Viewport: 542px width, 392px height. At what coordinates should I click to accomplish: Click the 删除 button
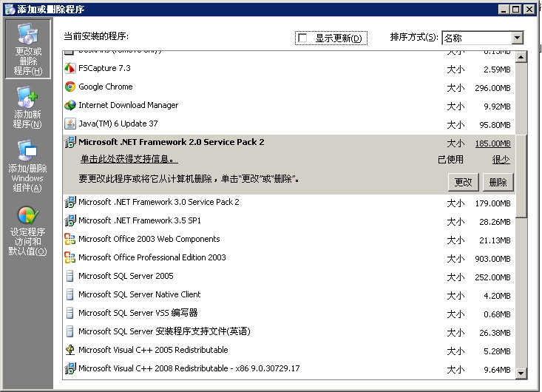[x=498, y=183]
